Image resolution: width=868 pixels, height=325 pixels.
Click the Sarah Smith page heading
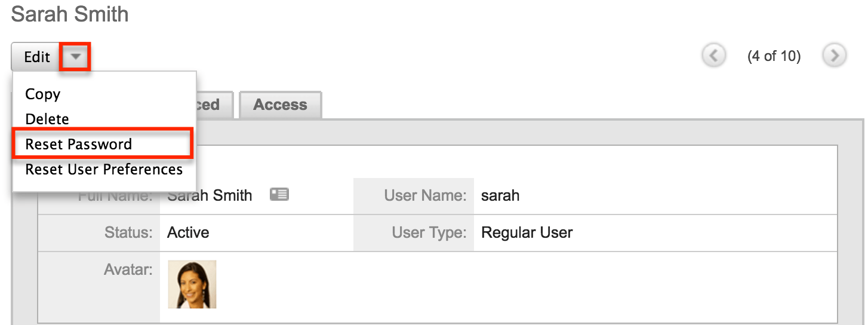pos(70,14)
